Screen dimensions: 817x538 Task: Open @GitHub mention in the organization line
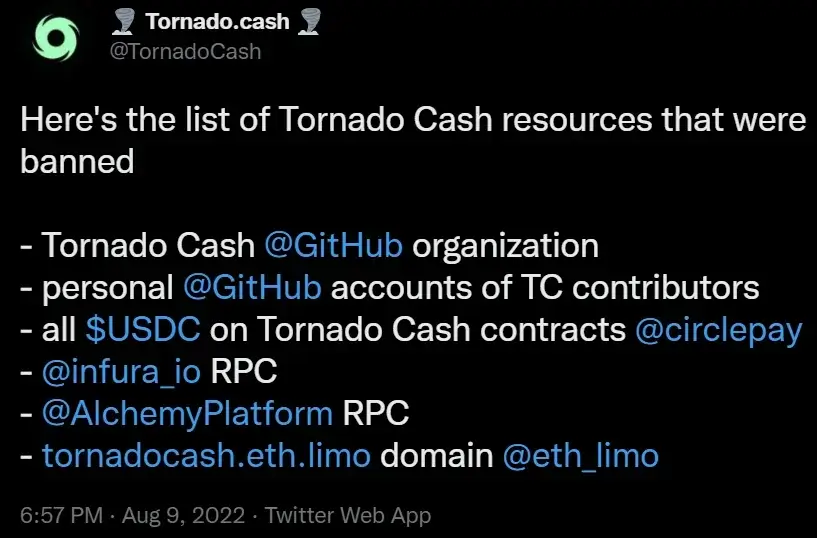tap(334, 245)
